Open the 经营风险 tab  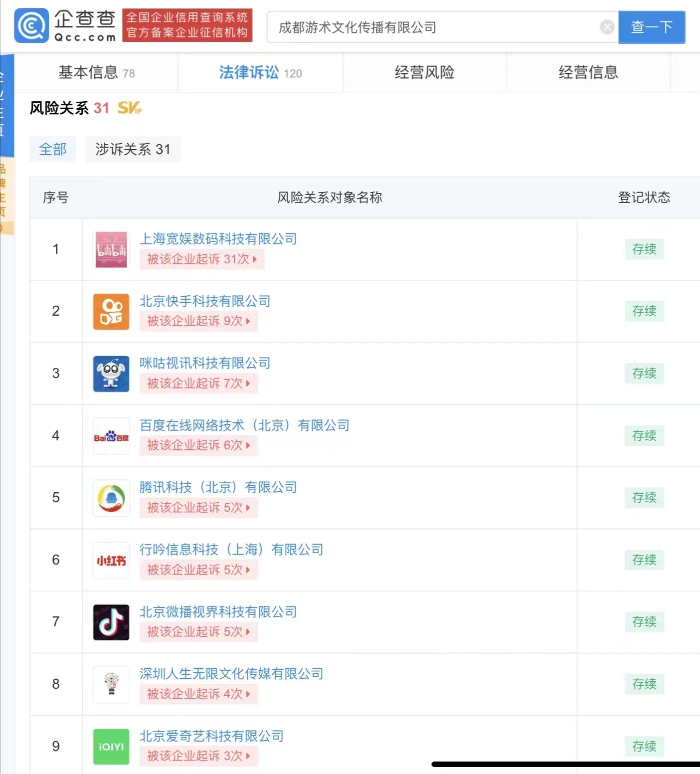(424, 73)
